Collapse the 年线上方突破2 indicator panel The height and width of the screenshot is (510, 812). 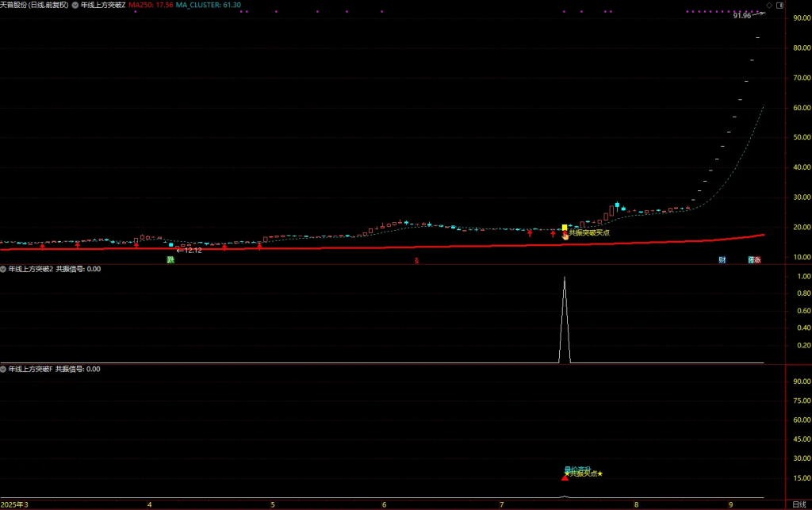3,269
